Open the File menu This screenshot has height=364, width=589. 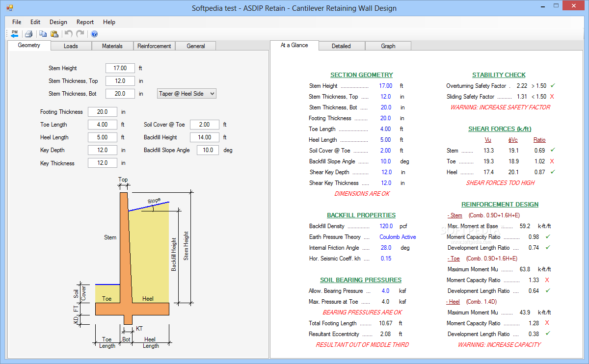coord(17,22)
